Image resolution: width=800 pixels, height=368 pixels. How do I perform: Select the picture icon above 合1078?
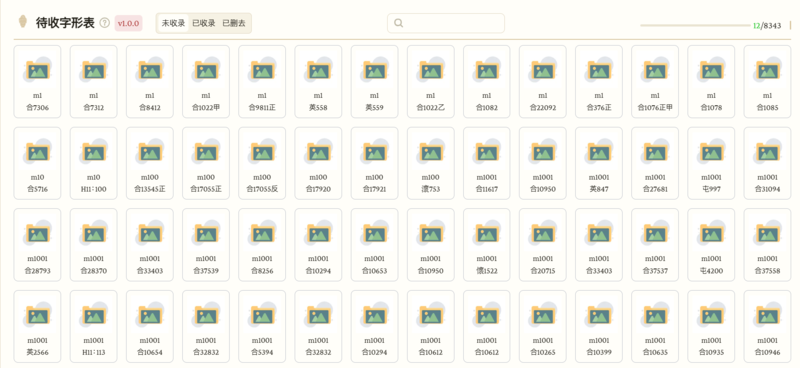711,70
